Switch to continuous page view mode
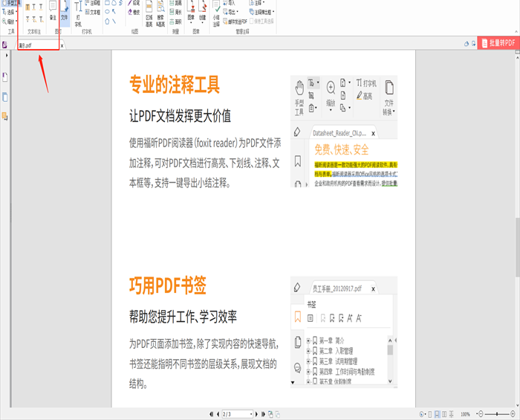Viewport: 520px width, 420px height. (437, 414)
